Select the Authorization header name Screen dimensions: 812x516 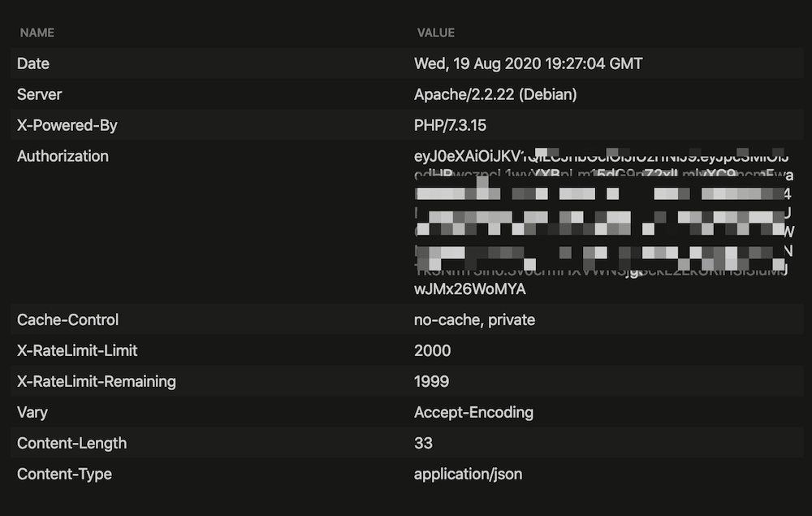[x=63, y=156]
